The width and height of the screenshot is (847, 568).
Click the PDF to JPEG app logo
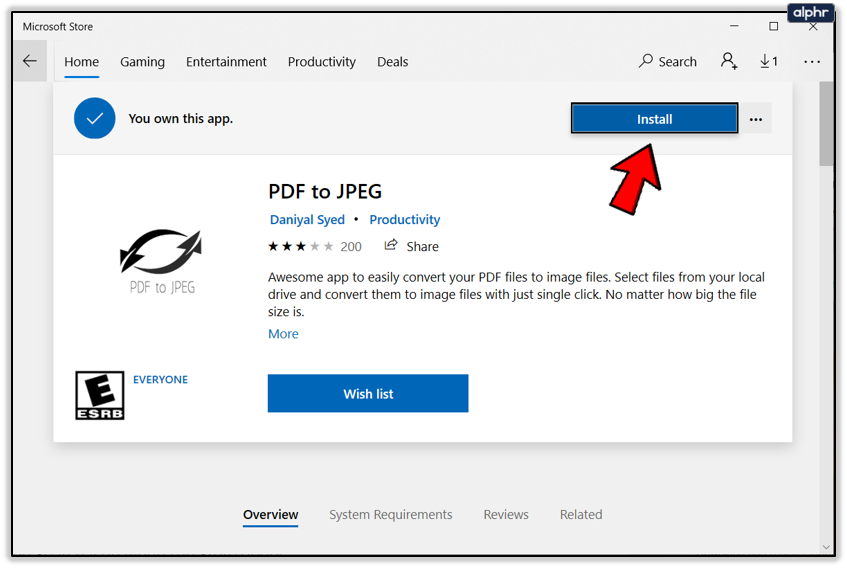(x=162, y=261)
